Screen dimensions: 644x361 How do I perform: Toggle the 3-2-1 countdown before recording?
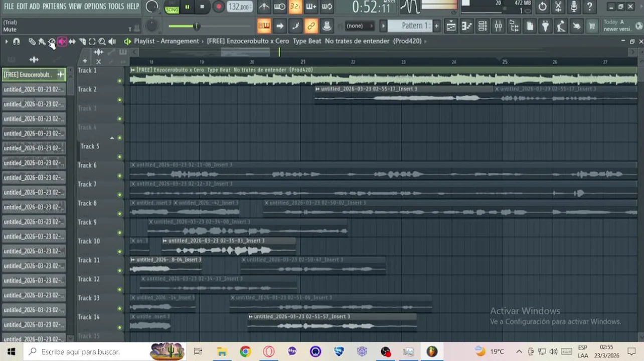tap(295, 7)
